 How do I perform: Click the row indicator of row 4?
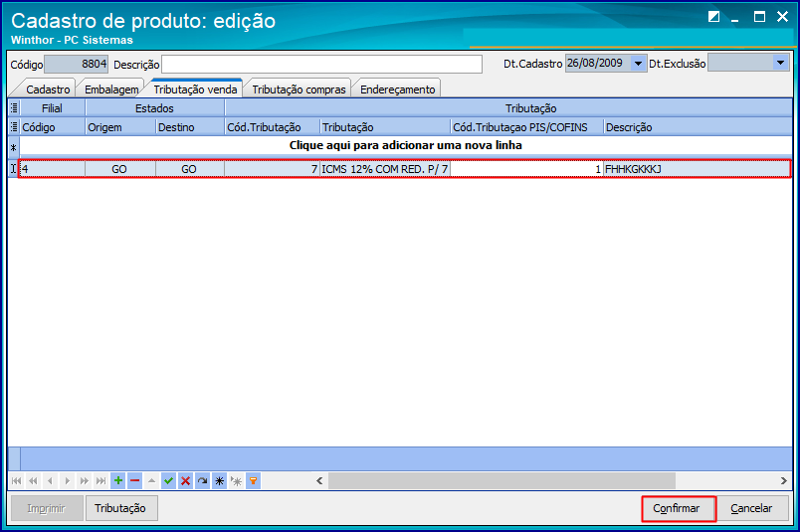[13, 169]
